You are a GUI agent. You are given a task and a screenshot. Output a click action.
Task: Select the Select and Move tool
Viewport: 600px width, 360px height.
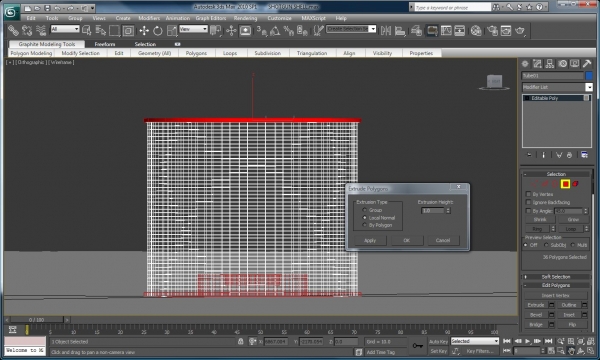click(144, 30)
